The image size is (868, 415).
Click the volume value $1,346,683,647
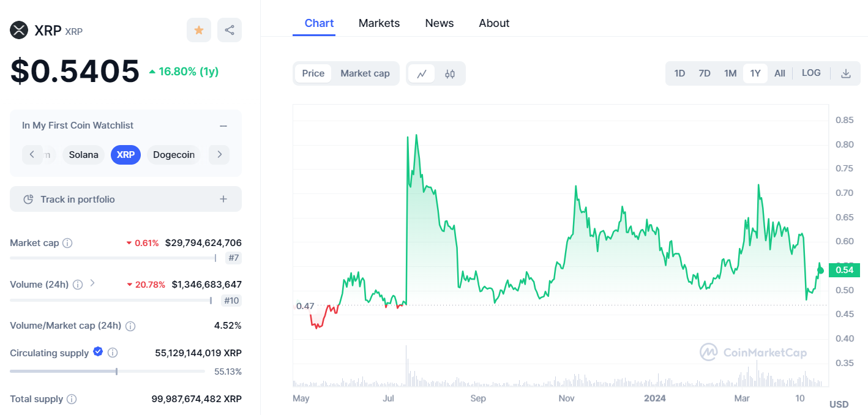coord(206,285)
